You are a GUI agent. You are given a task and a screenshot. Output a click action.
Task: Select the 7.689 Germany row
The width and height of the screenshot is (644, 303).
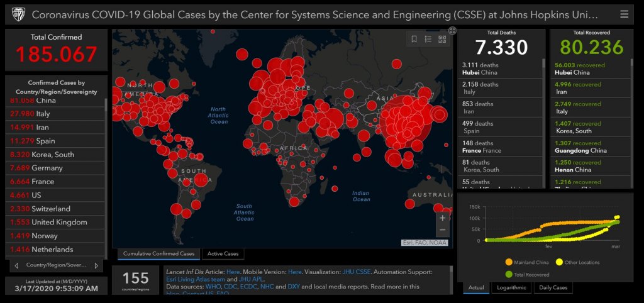tap(55, 168)
